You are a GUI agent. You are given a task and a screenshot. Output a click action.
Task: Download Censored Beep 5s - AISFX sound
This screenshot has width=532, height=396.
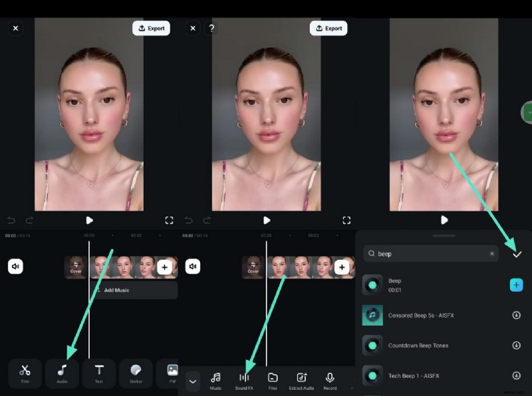tap(517, 315)
